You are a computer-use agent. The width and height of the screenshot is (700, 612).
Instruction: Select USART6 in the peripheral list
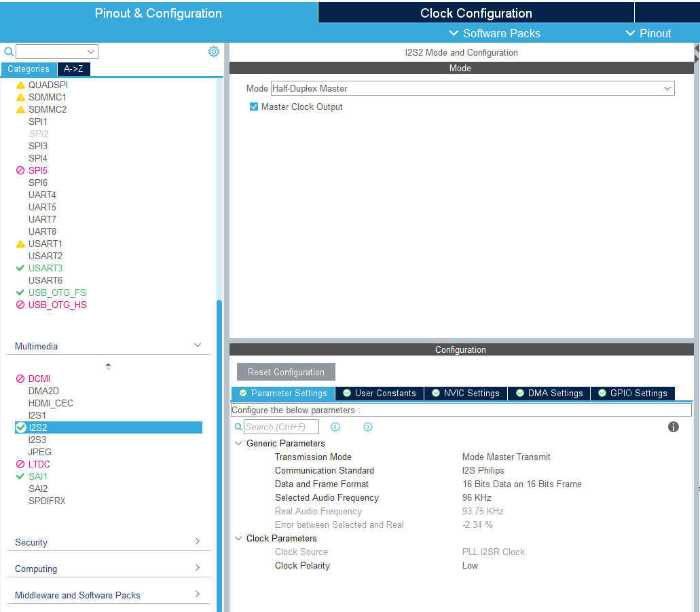pos(45,281)
